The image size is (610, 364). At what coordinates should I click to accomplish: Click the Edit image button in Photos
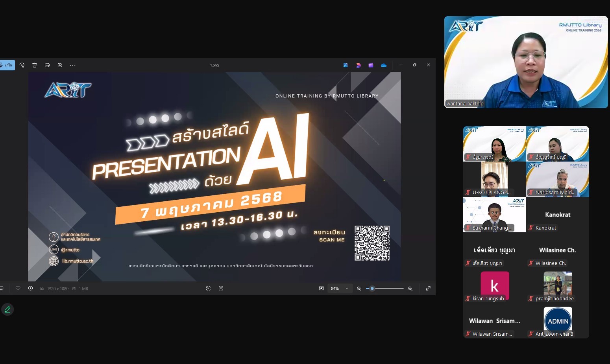(x=7, y=65)
